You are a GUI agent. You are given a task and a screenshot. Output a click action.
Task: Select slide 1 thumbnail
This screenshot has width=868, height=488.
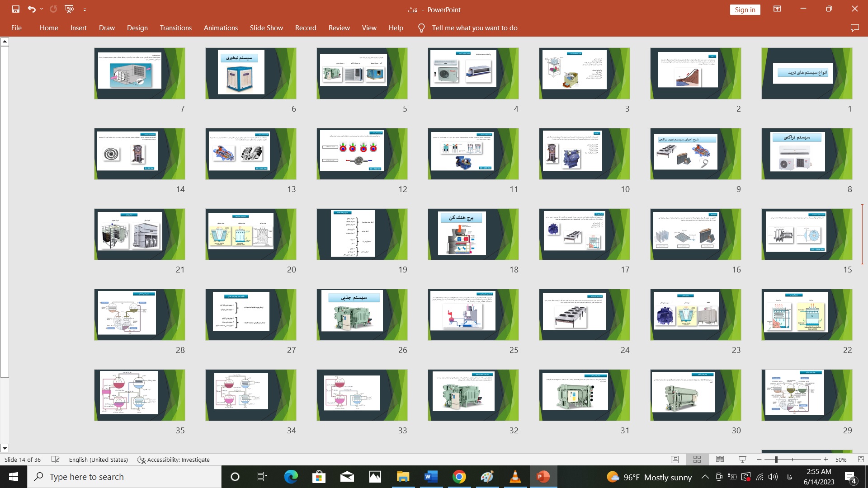pos(807,73)
